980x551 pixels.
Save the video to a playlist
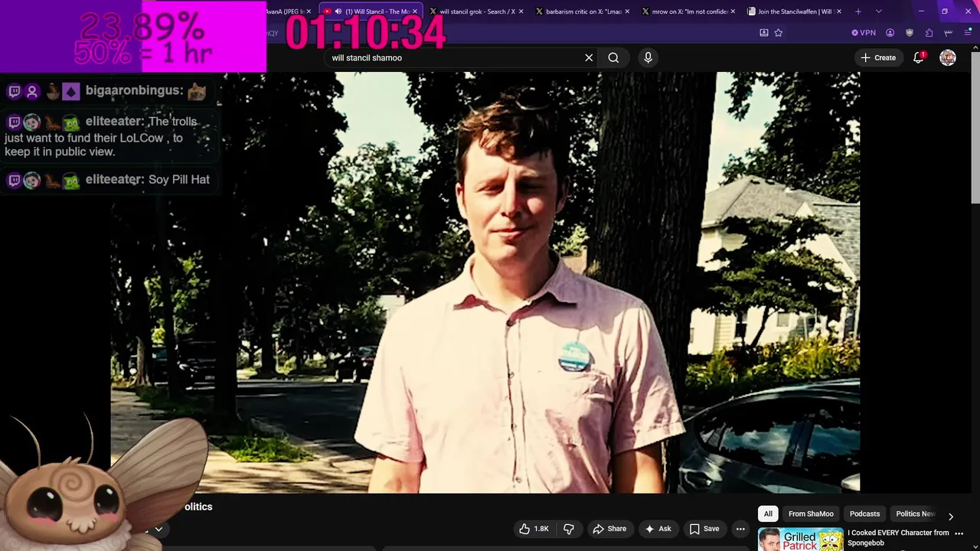pyautogui.click(x=704, y=529)
